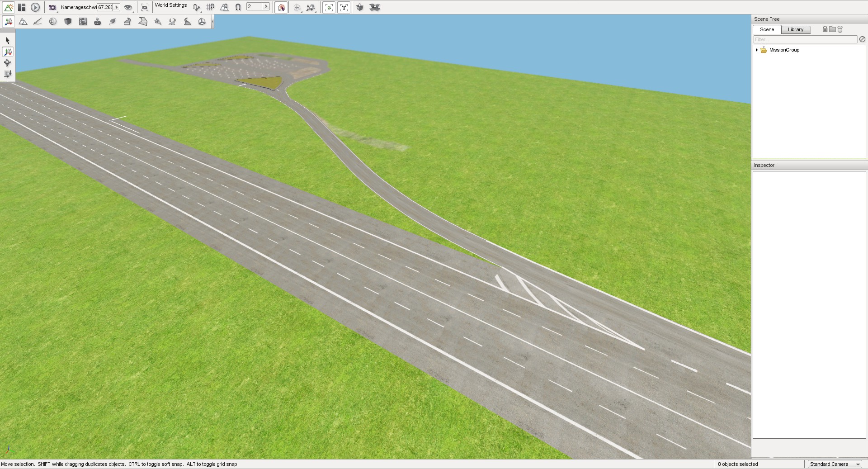This screenshot has width=868, height=469.
Task: Select the Terrain Painter tool
Action: click(x=38, y=22)
